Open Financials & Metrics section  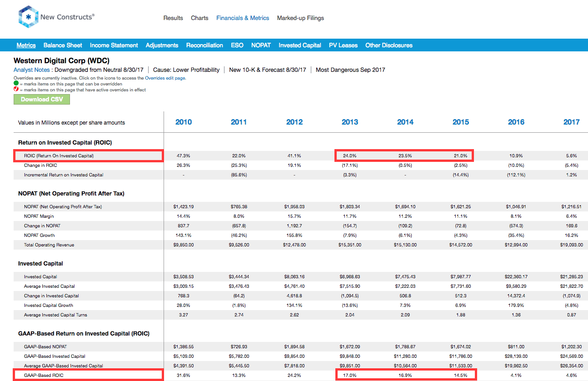(x=243, y=18)
